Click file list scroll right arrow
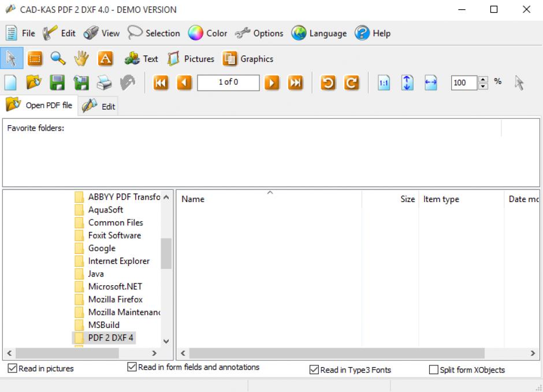The height and width of the screenshot is (392, 543). coord(533,353)
